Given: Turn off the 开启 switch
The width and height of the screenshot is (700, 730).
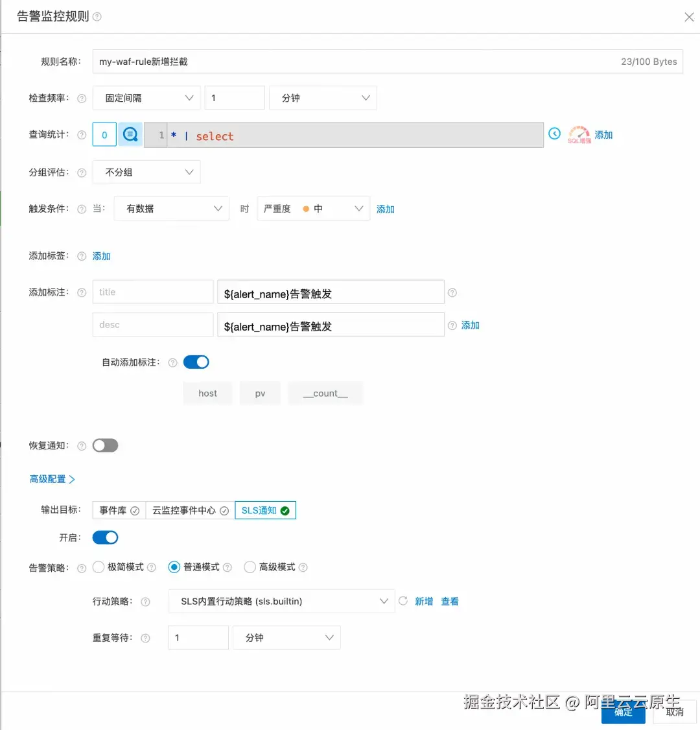Looking at the screenshot, I should pyautogui.click(x=105, y=537).
